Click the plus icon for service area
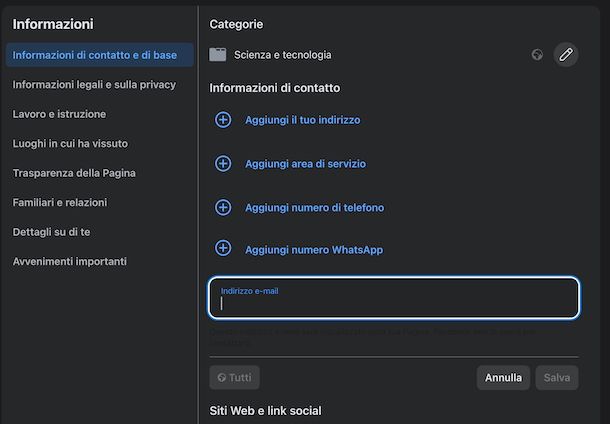 223,164
